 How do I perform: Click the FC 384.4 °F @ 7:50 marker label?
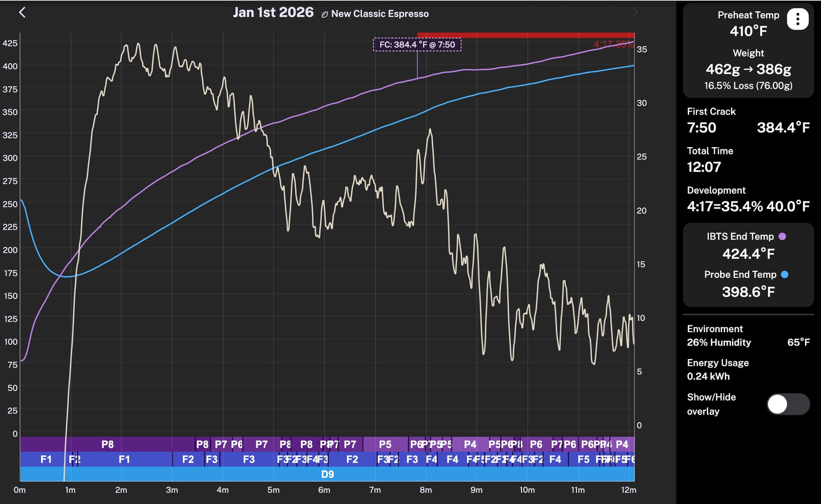tap(417, 44)
